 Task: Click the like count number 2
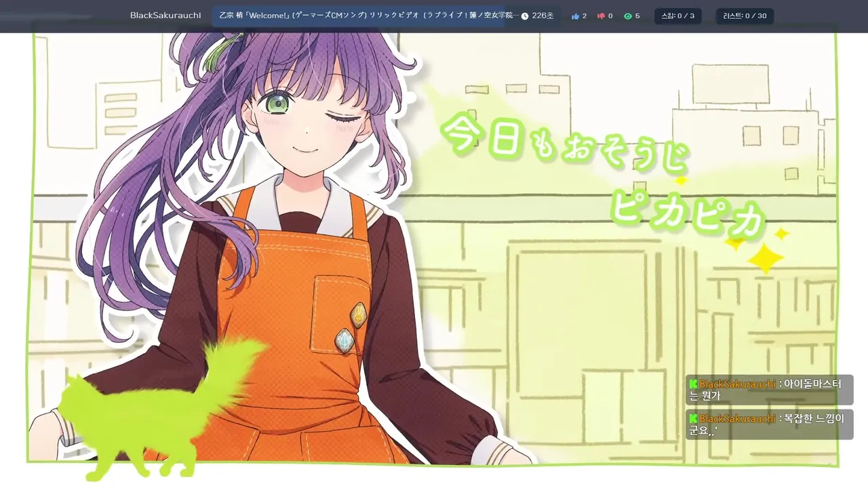(585, 16)
